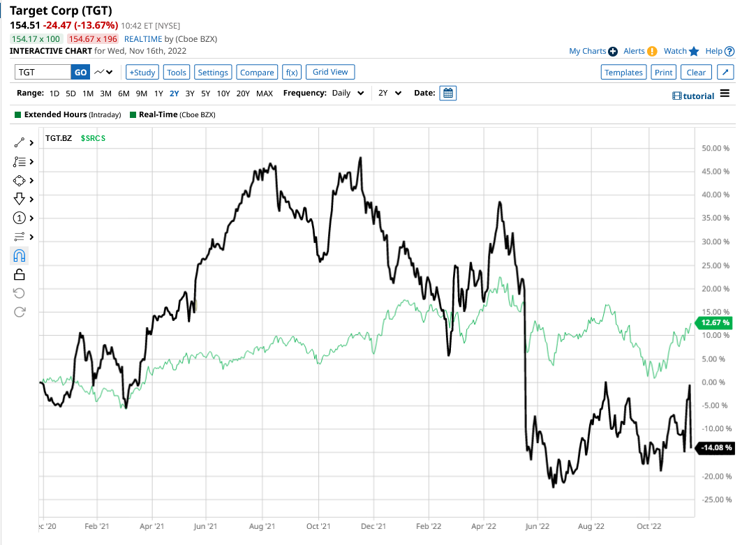
Task: Set range to 1D
Action: (54, 94)
